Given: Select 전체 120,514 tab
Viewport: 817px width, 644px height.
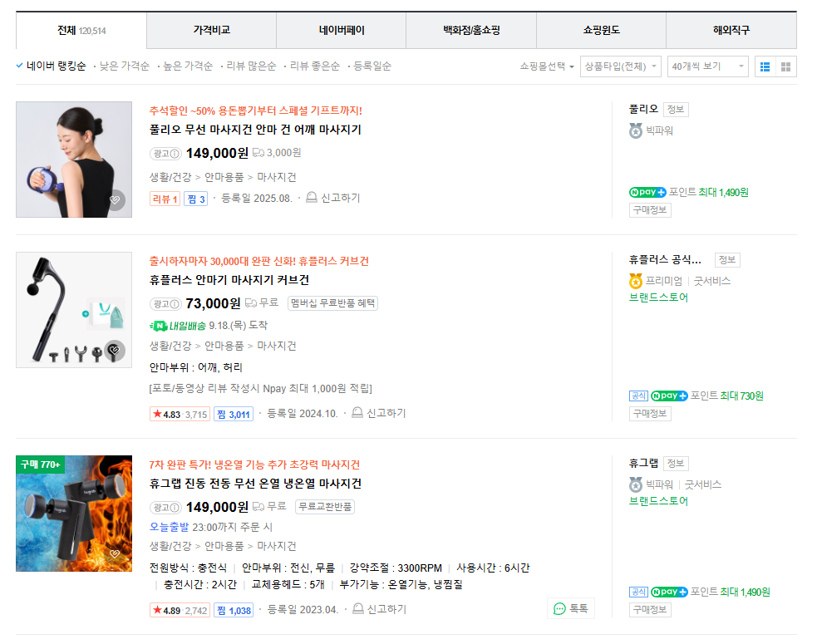Looking at the screenshot, I should [x=81, y=31].
